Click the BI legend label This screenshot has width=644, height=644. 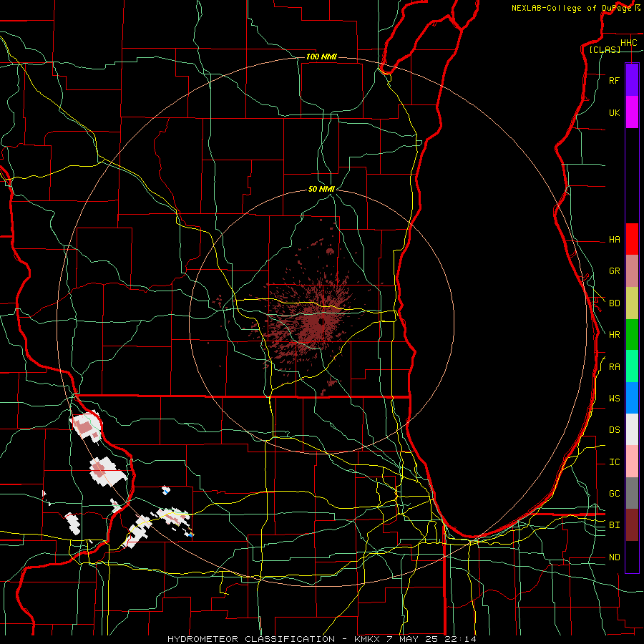[614, 525]
